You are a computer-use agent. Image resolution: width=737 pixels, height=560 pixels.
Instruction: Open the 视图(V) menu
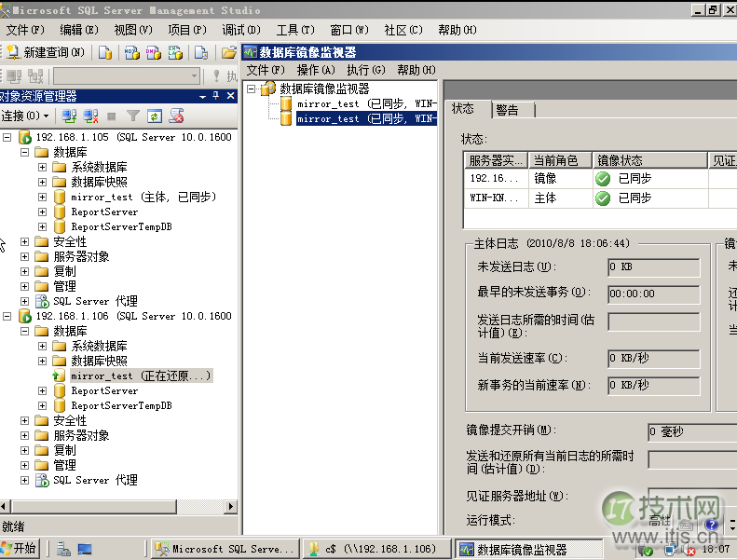133,30
